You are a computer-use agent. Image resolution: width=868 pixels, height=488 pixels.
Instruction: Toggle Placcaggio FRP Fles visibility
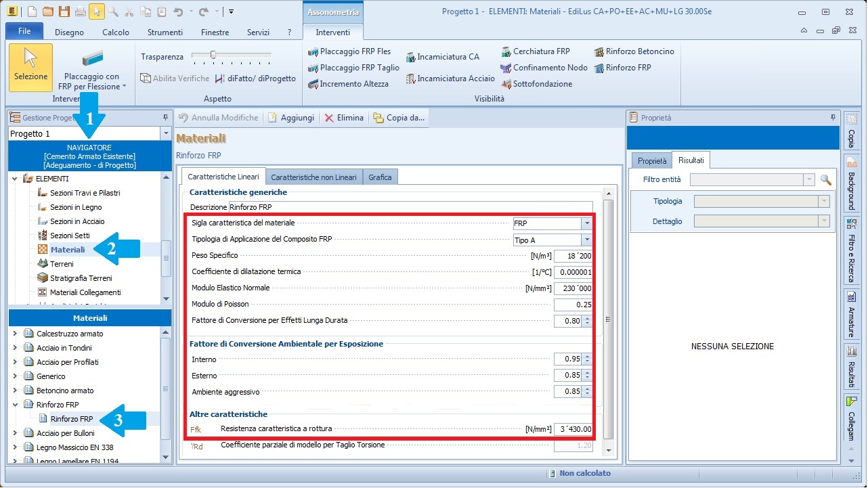pyautogui.click(x=349, y=51)
